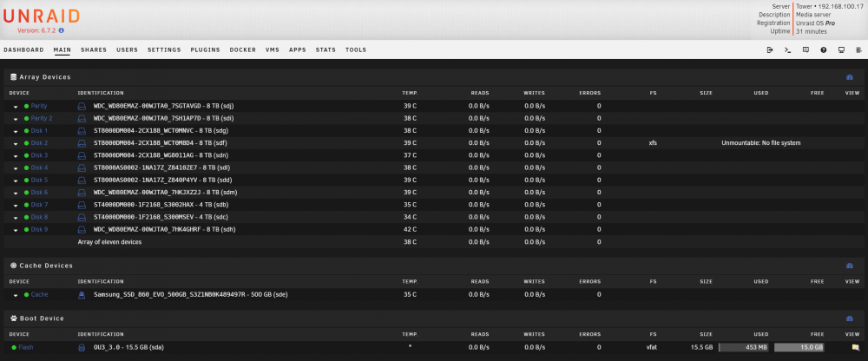The image size is (868, 361).
Task: Open the VMS menu item
Action: click(x=273, y=49)
